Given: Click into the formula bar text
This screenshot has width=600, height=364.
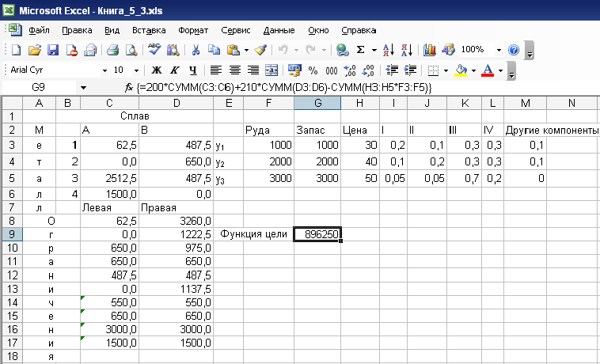Looking at the screenshot, I should (x=283, y=88).
